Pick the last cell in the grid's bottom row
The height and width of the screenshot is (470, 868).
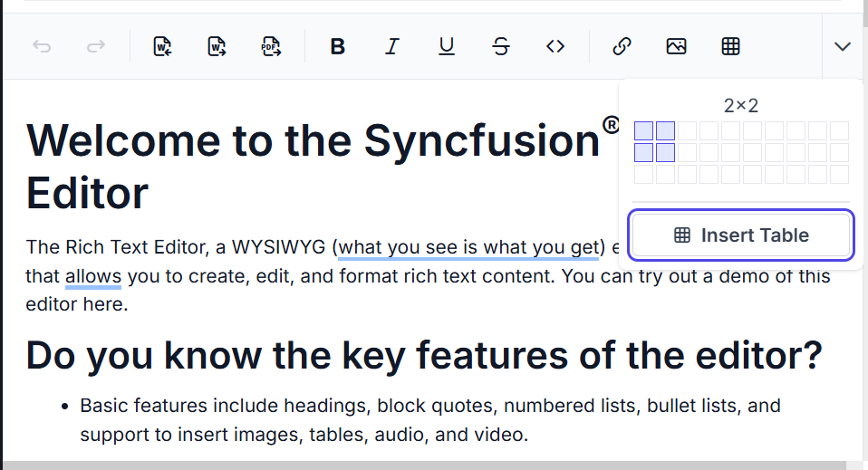[839, 174]
